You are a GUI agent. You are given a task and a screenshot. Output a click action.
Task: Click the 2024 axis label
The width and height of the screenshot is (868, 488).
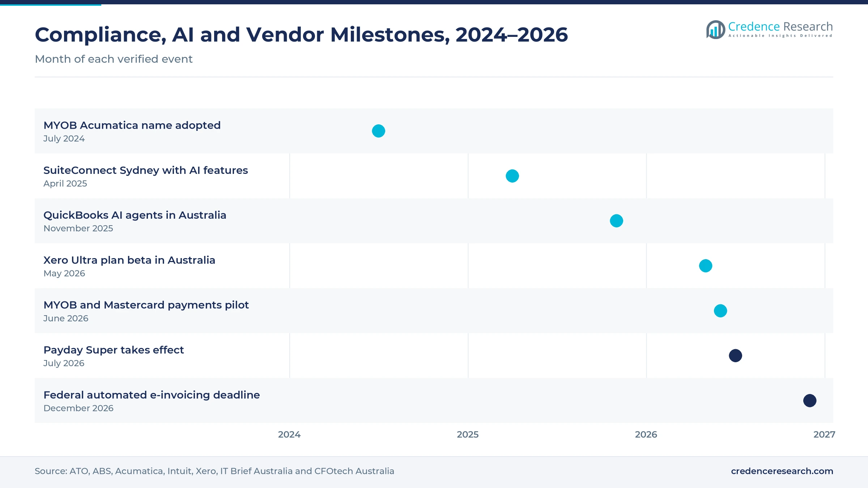289,435
